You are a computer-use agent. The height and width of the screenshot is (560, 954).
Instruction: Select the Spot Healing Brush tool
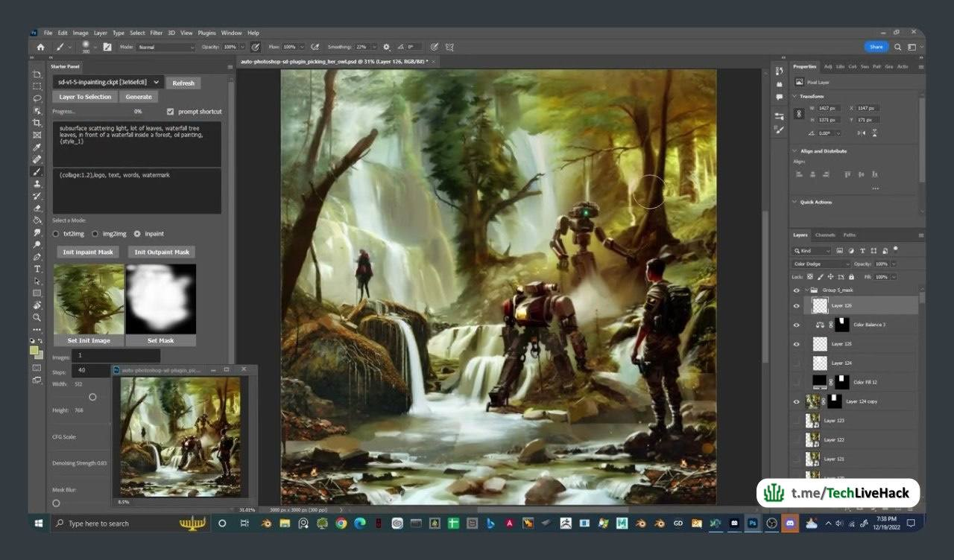click(37, 159)
